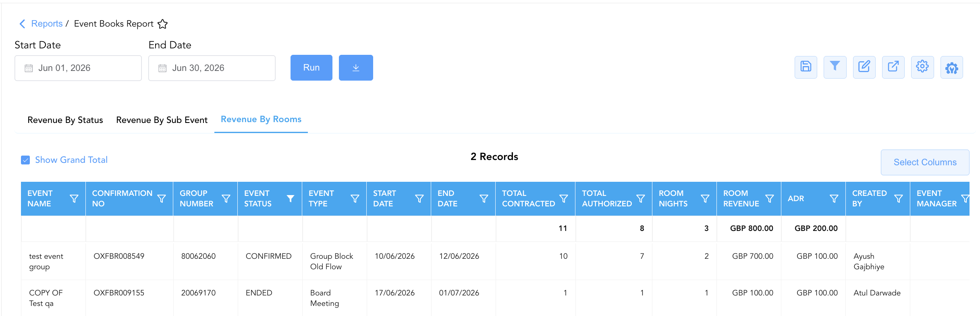Click group number 80062060

point(198,256)
